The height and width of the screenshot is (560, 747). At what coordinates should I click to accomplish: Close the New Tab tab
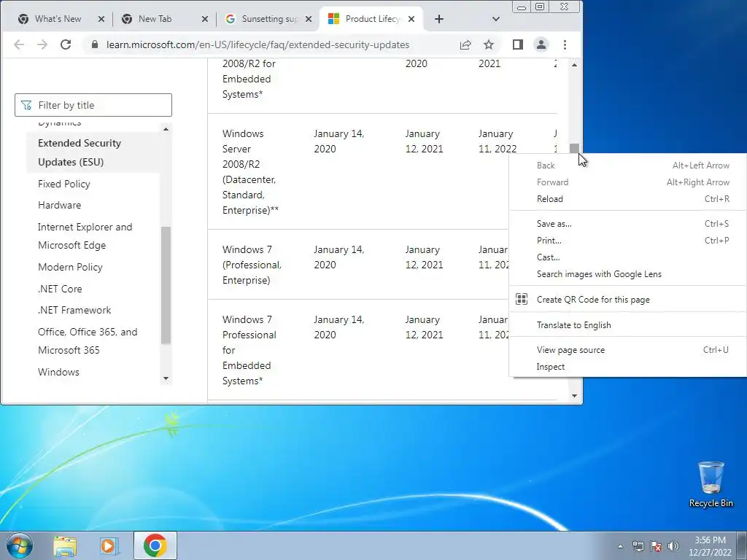point(205,19)
